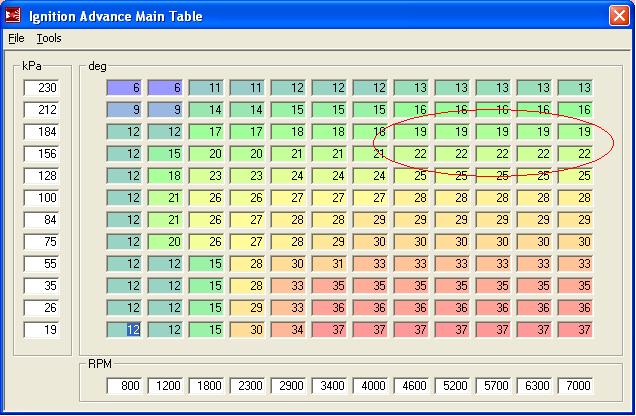
Task: Select the 22 cell at 156 kPa, 5200 RPM
Action: point(452,154)
